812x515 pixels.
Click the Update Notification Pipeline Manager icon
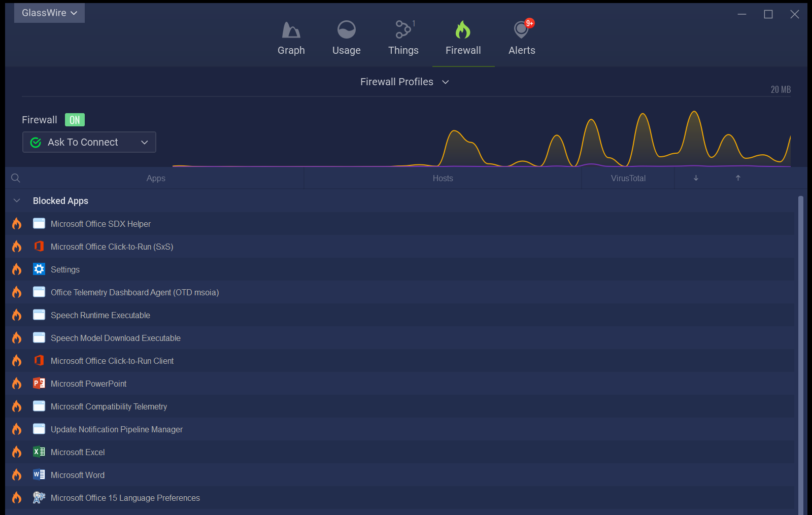[x=39, y=429]
